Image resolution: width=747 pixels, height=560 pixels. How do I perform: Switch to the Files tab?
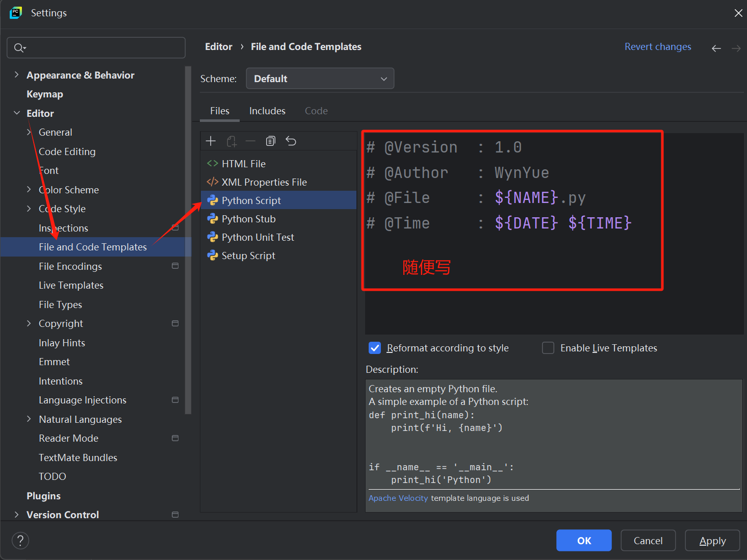point(220,111)
